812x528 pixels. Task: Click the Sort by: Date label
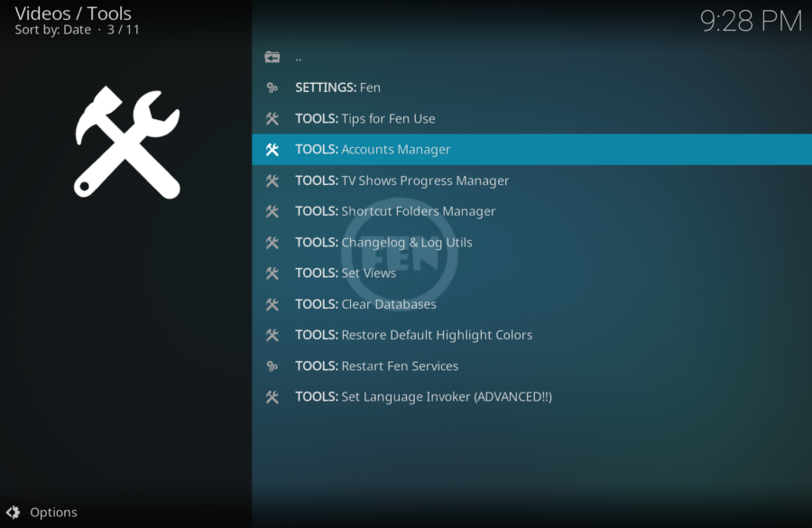pos(53,30)
